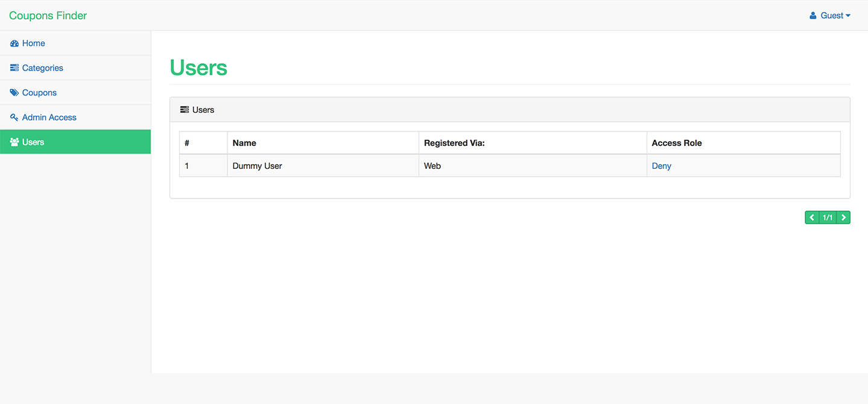Image resolution: width=868 pixels, height=404 pixels.
Task: Select Admin Access in the sidebar
Action: tap(49, 118)
